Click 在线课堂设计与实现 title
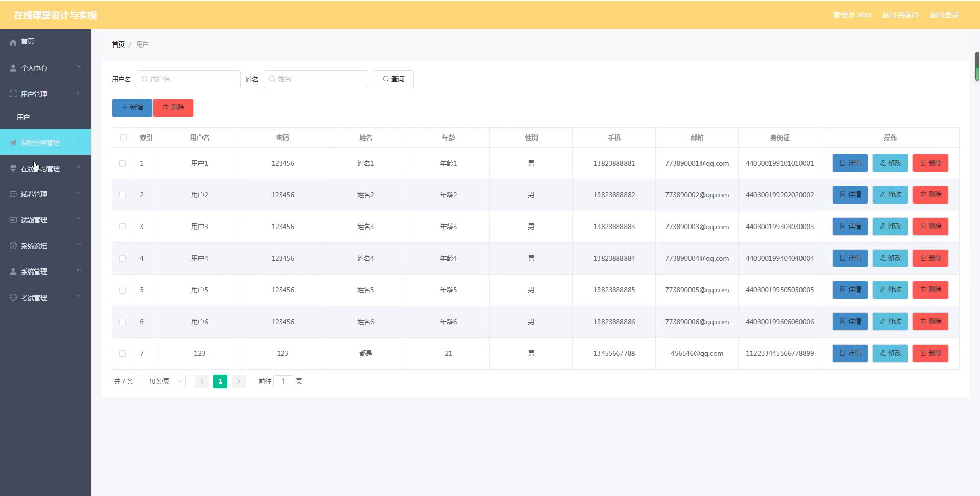Screen dimensions: 980x496 point(55,15)
